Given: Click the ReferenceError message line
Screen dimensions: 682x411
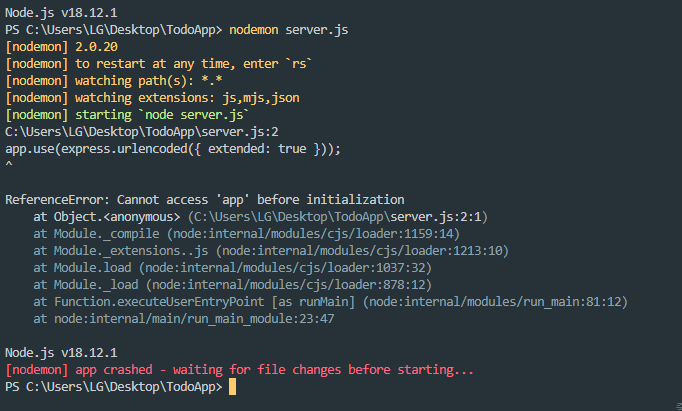Looking at the screenshot, I should pyautogui.click(x=205, y=200).
